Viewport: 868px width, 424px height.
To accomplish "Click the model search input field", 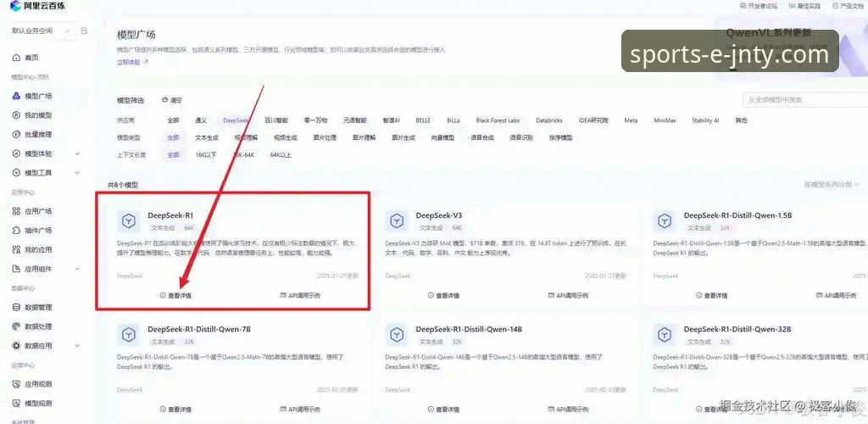I will pyautogui.click(x=805, y=100).
